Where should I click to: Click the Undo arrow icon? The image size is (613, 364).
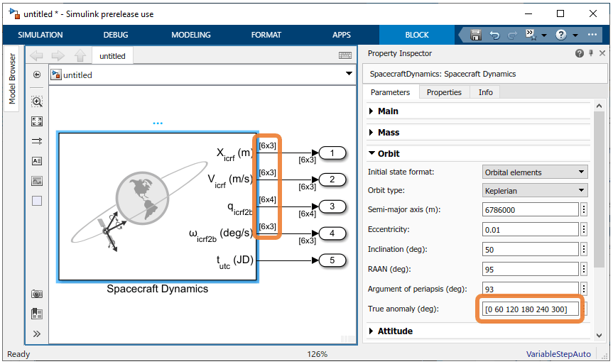(x=494, y=35)
